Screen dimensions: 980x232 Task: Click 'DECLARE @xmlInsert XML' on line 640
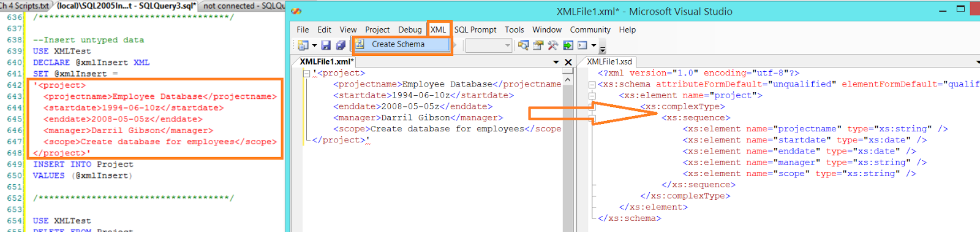click(91, 63)
